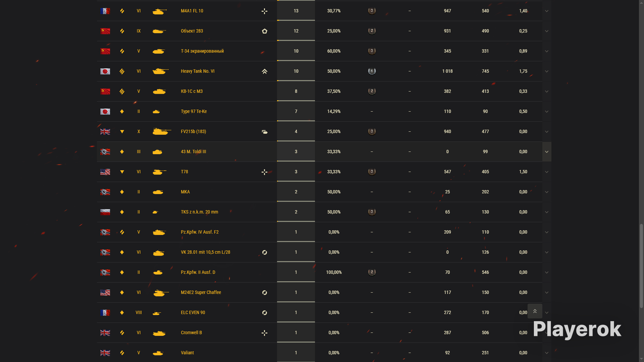Click the rotation icon on VK 28.01 row
644x362 pixels.
click(x=264, y=252)
